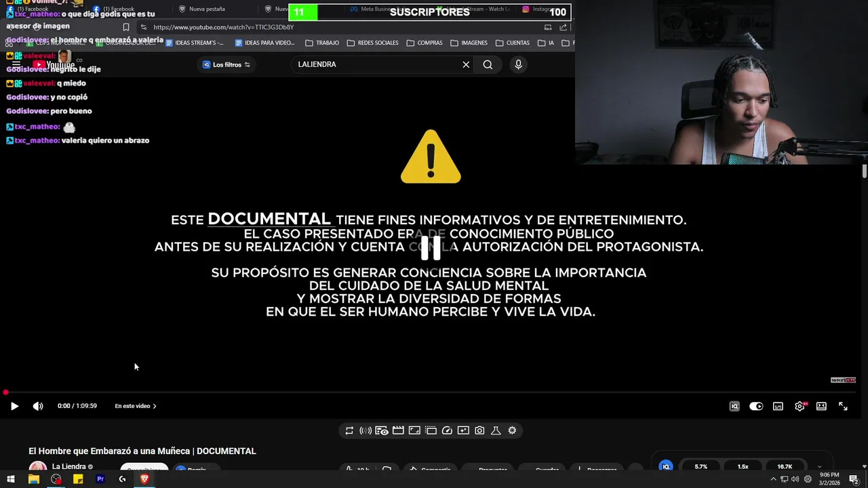Viewport: 868px width, 488px height.
Task: Click the cinema clapper toolbar icon
Action: coord(398,430)
